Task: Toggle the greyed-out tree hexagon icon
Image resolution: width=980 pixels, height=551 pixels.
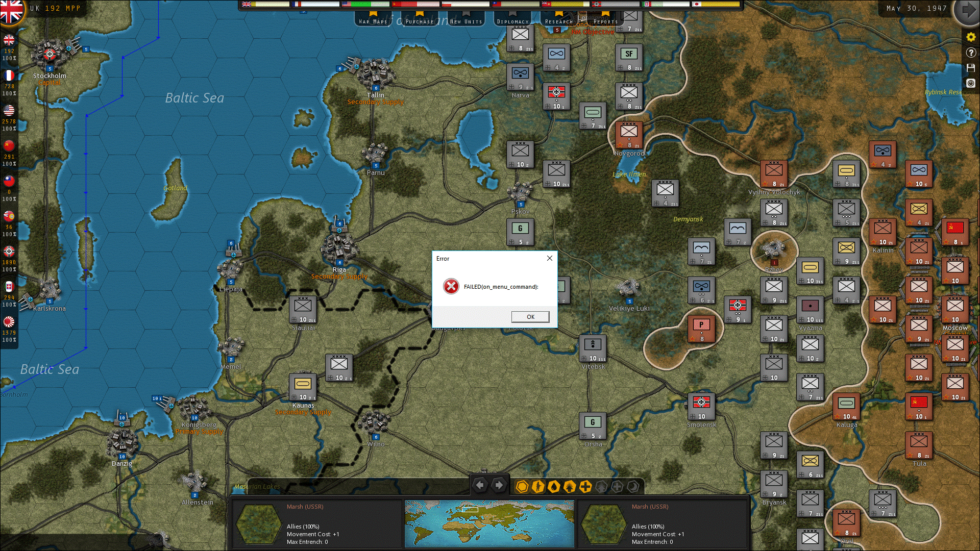Action: (601, 487)
